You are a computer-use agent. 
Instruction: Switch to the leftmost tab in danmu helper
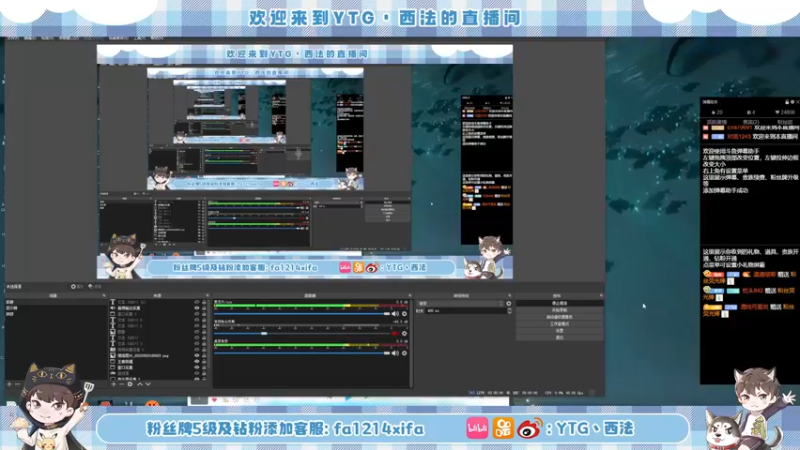pyautogui.click(x=717, y=122)
